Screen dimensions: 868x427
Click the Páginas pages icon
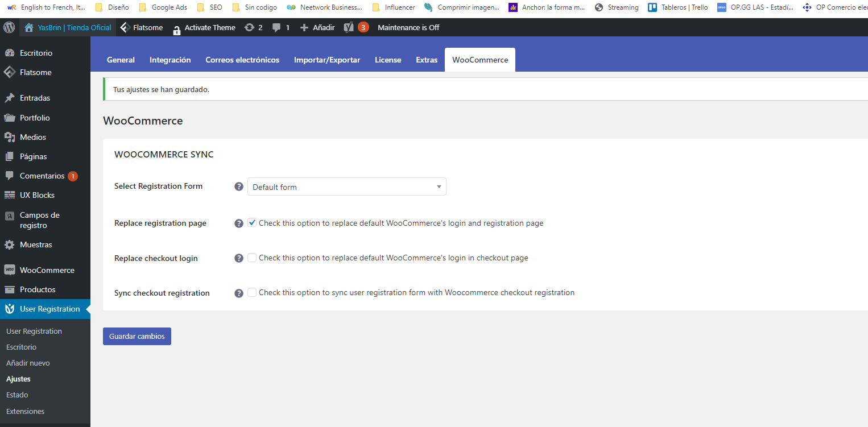[x=10, y=156]
